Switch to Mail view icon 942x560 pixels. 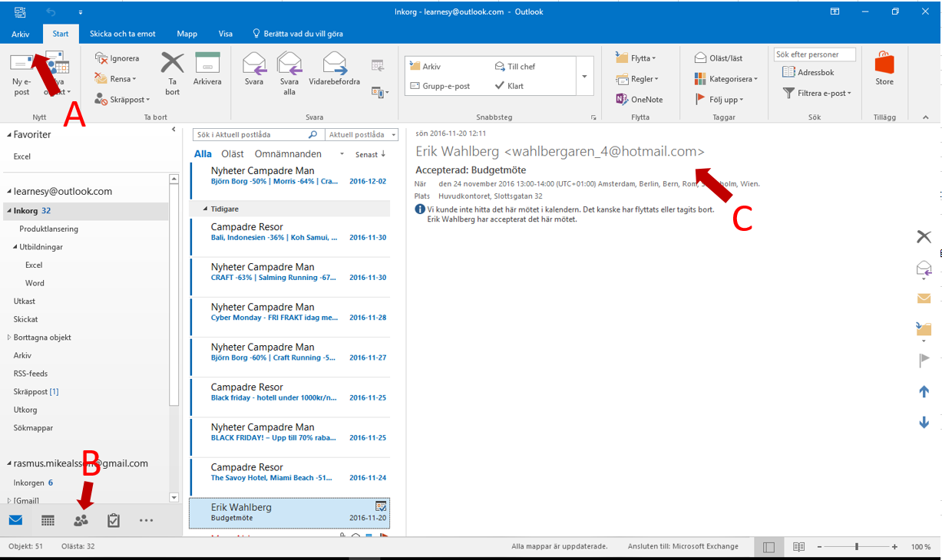click(15, 521)
